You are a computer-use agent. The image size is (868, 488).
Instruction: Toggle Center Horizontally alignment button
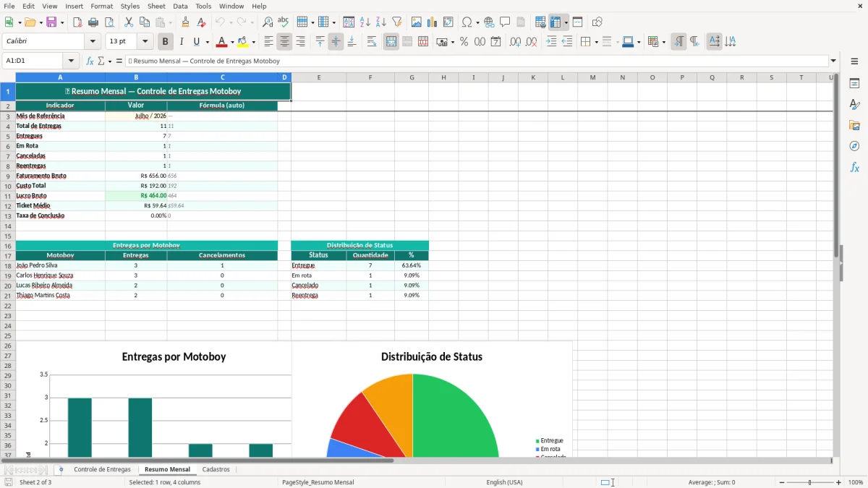pos(285,42)
